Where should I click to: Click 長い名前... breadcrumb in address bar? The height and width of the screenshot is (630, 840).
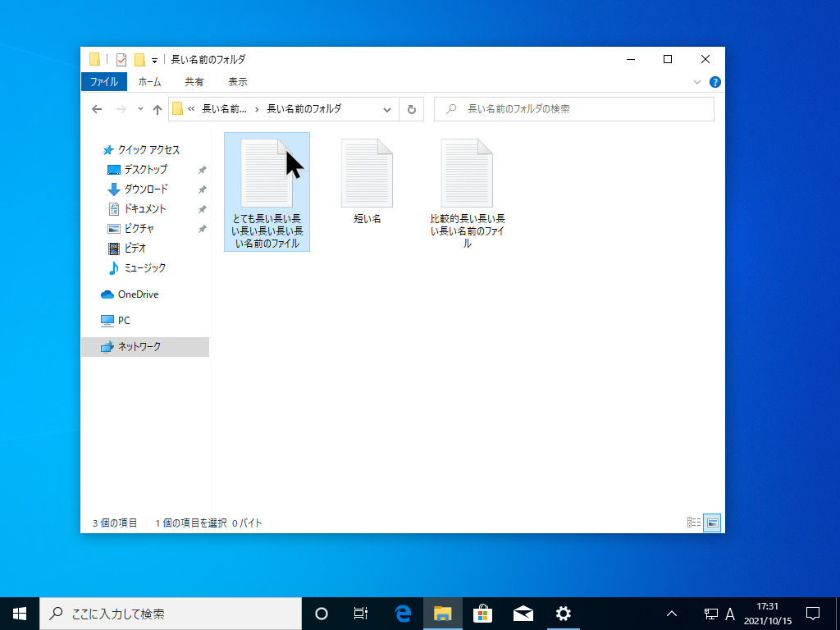(224, 109)
